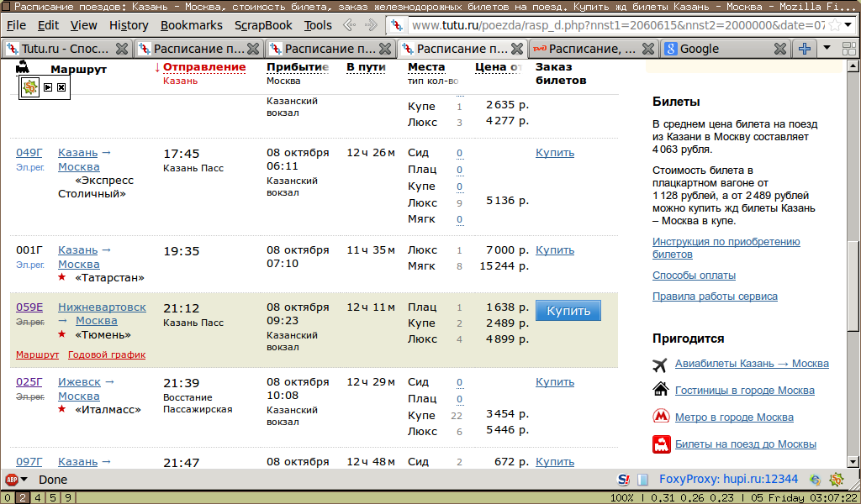The image size is (861, 504).
Task: Click the page scrollbar down arrow
Action: (x=853, y=462)
